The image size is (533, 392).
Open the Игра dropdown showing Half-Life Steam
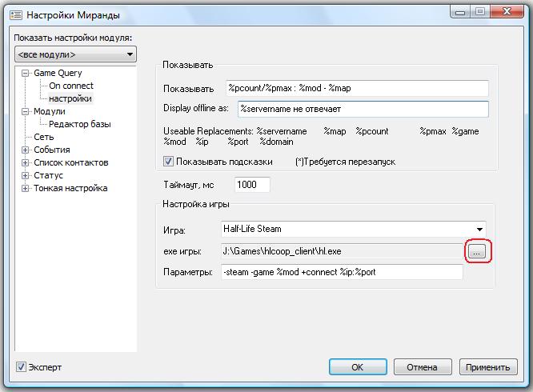pyautogui.click(x=354, y=229)
